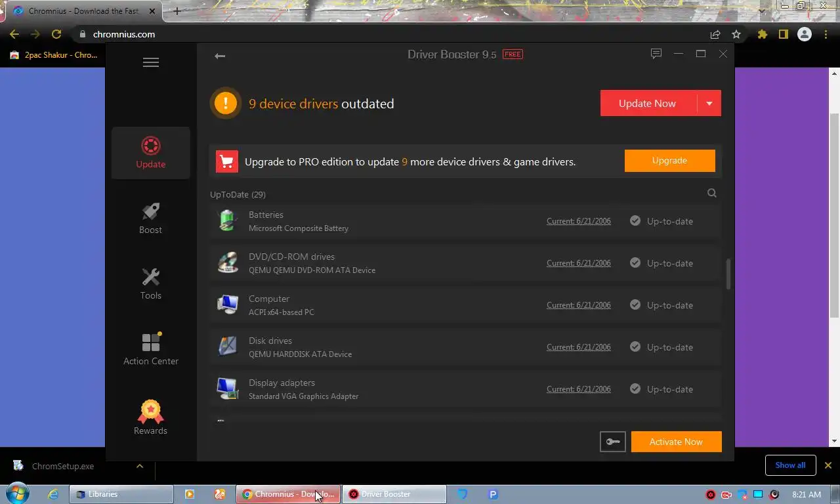
Task: Expand the ChromSetup.exe download options chevron
Action: pyautogui.click(x=139, y=466)
